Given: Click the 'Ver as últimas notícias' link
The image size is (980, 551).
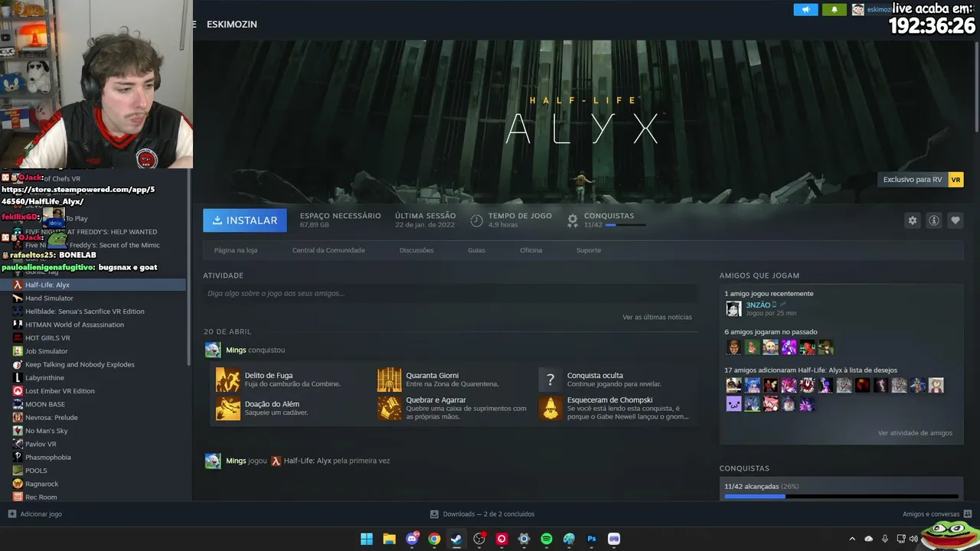Looking at the screenshot, I should coord(657,317).
